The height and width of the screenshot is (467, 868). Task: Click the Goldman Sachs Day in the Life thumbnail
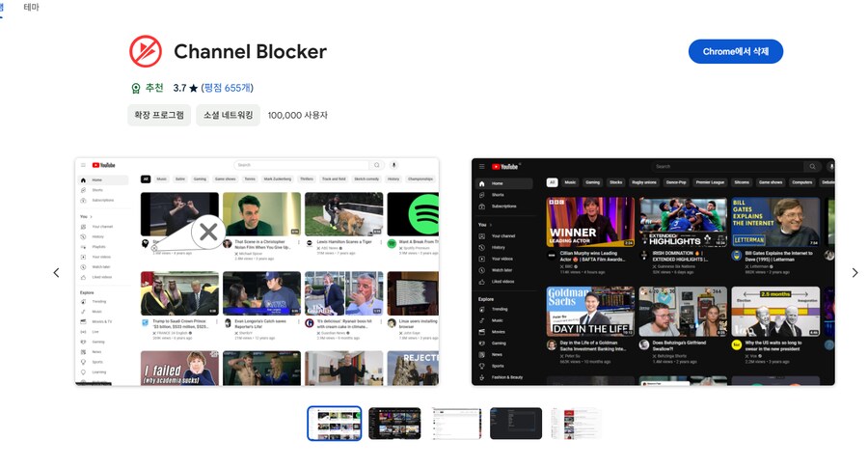click(590, 312)
